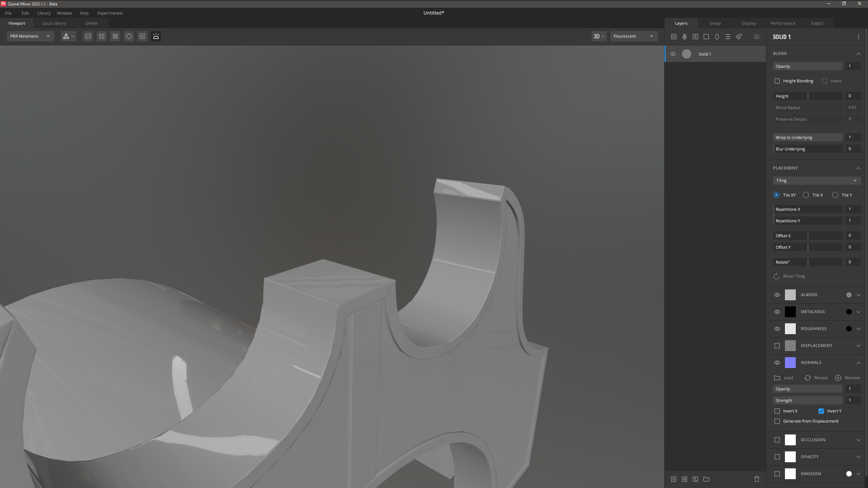Open the File menu
The width and height of the screenshot is (868, 488).
point(8,13)
